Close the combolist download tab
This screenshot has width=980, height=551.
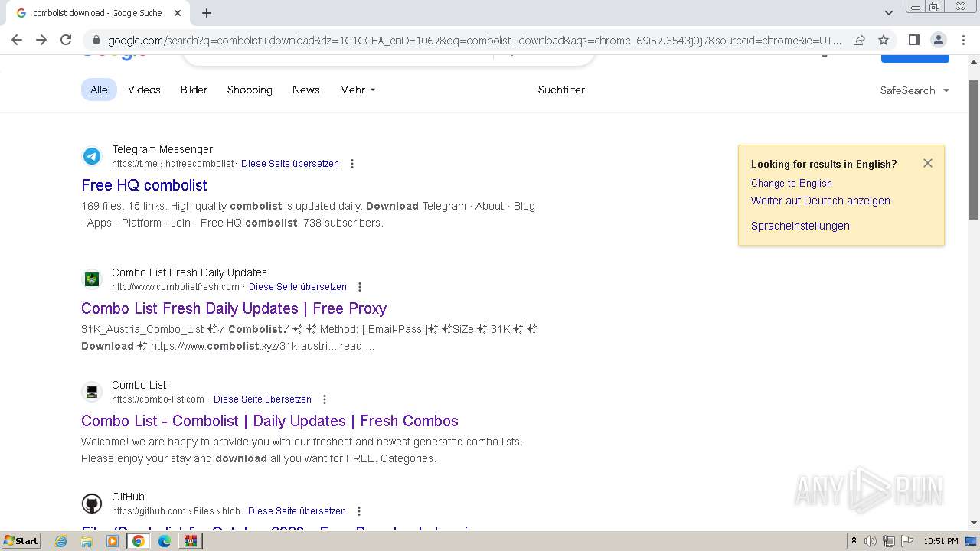pyautogui.click(x=178, y=13)
